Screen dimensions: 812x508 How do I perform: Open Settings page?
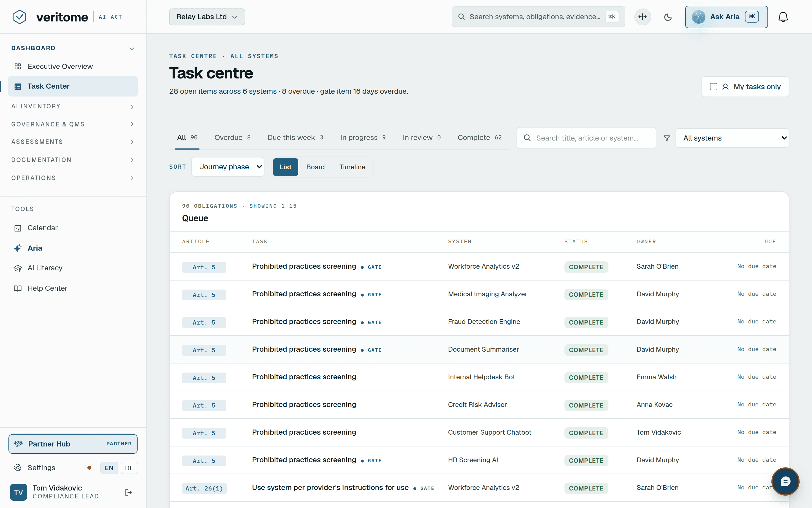coord(41,468)
